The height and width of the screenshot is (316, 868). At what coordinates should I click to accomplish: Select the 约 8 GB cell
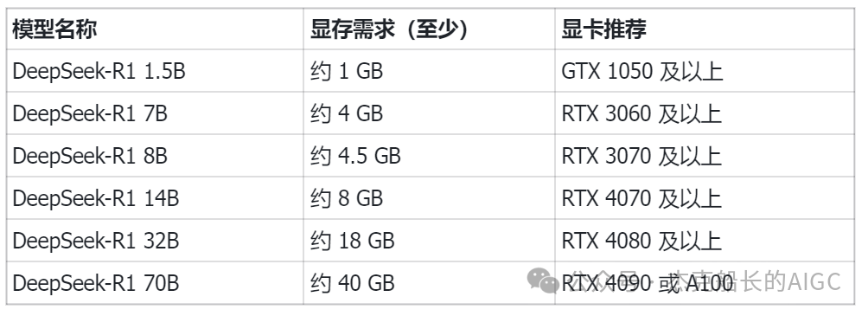[x=429, y=198]
